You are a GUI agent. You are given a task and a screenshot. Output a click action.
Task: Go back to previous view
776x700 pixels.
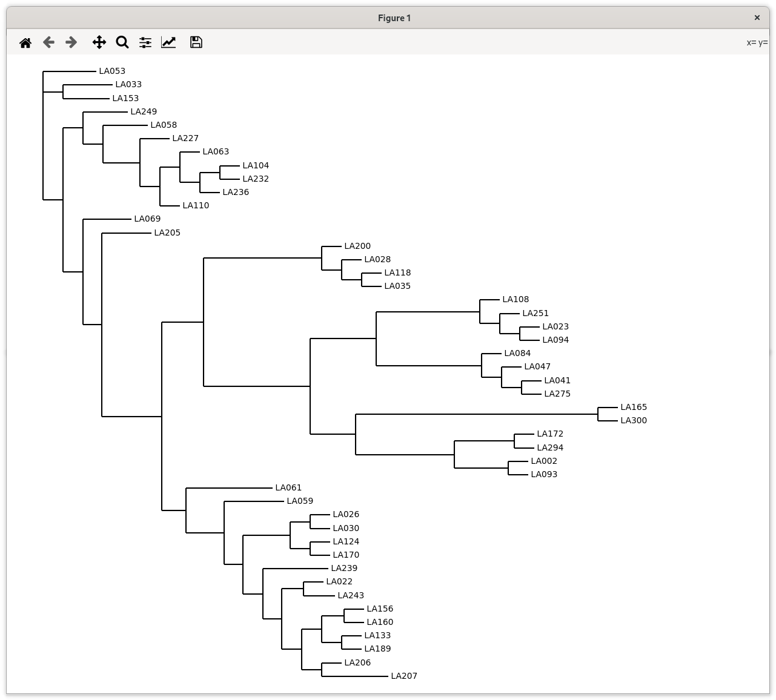click(48, 42)
